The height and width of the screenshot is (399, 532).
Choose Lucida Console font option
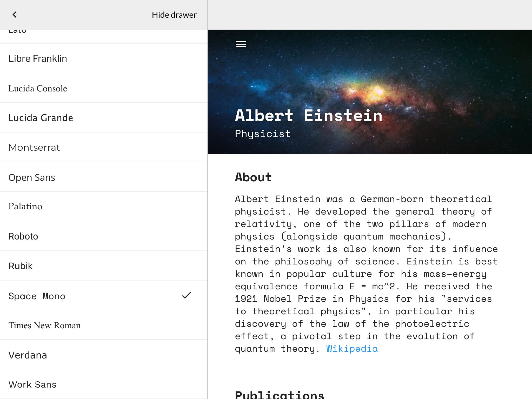[38, 88]
